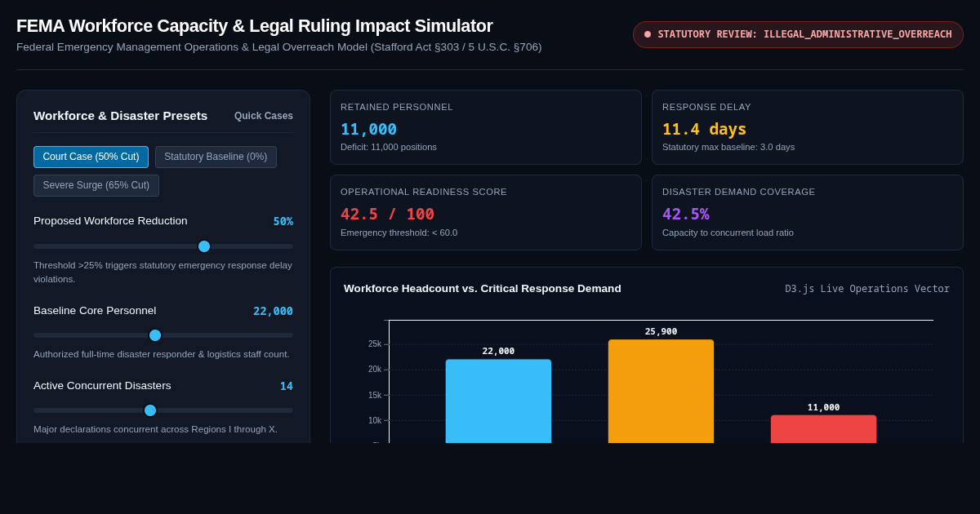This screenshot has height=514, width=980.
Task: Click the Deficit: 11,000 positions text
Action: (x=389, y=147)
